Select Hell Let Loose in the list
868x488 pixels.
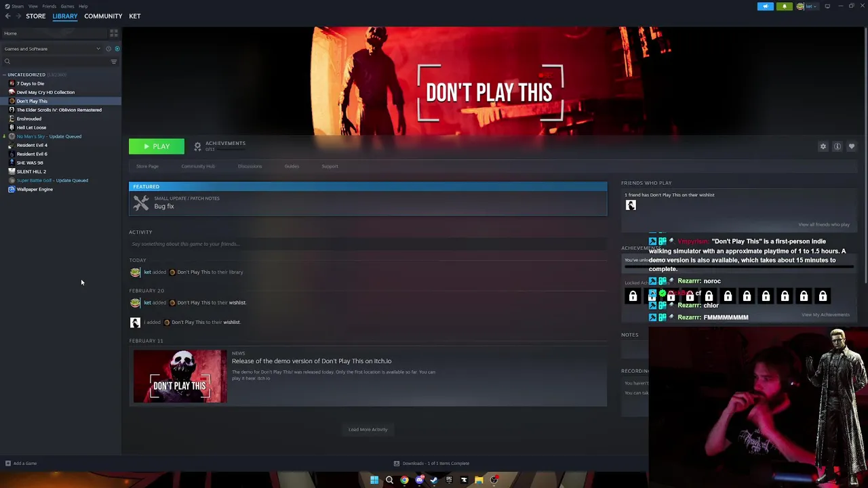31,127
